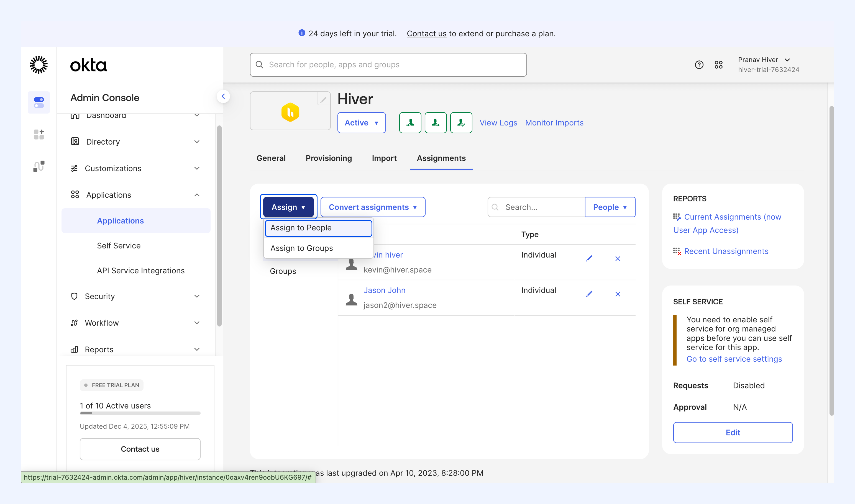Edit the Hiver logo with pencil icon

[x=323, y=99]
